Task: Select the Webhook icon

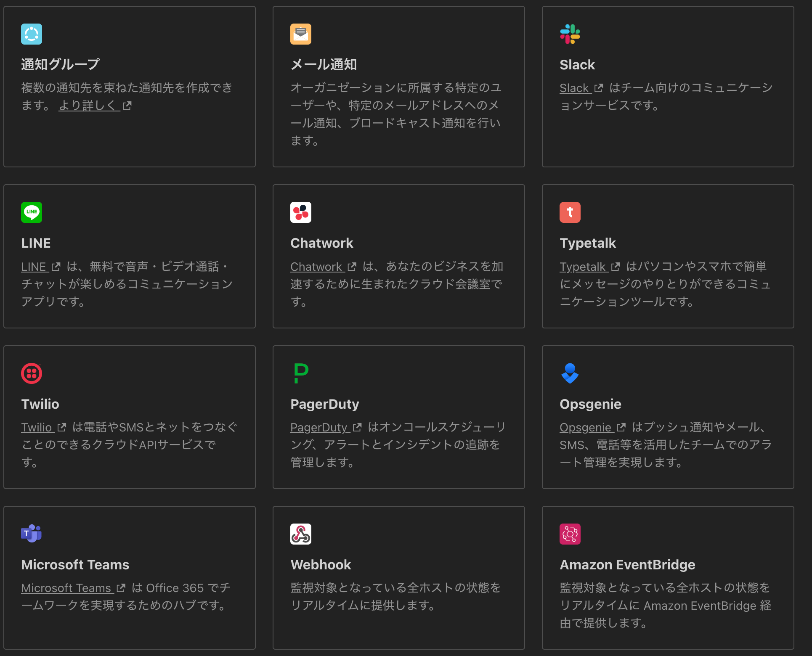Action: (300, 534)
